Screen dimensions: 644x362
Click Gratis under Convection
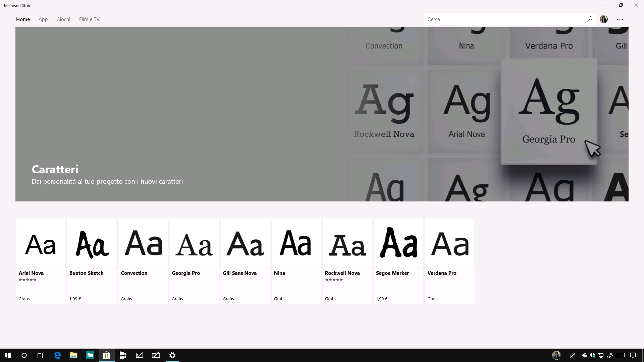tap(126, 299)
